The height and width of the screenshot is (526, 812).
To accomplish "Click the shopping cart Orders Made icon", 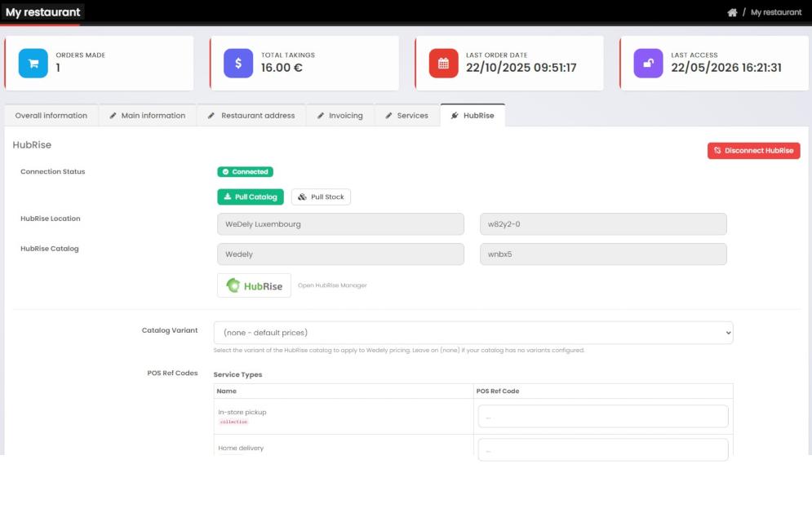I will point(33,63).
